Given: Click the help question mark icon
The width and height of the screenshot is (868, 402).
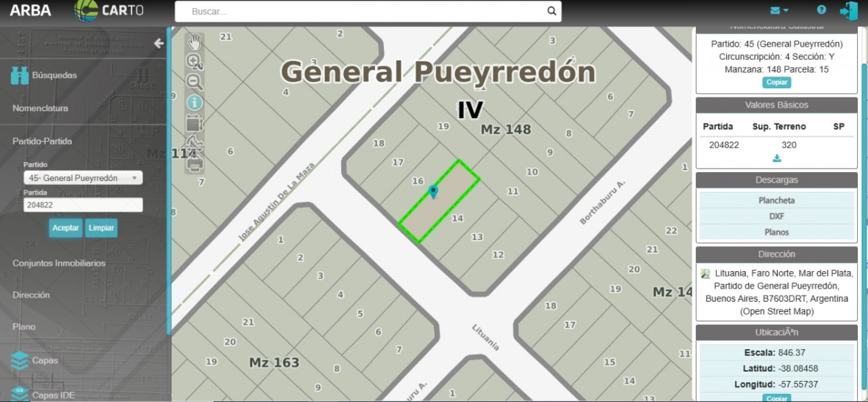Looking at the screenshot, I should point(821,10).
